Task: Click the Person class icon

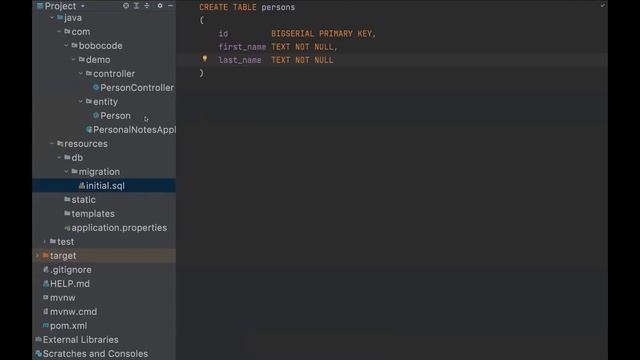Action: (96, 116)
